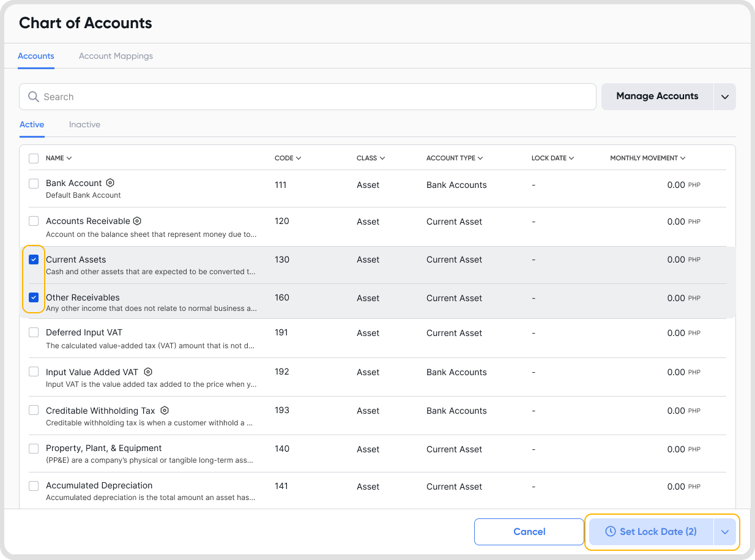This screenshot has height=560, width=755.
Task: Open the Bank Account name
Action: pos(74,183)
